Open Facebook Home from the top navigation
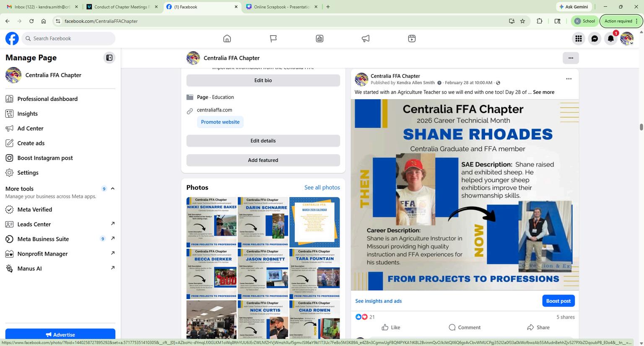The width and height of the screenshot is (644, 346). (x=227, y=39)
